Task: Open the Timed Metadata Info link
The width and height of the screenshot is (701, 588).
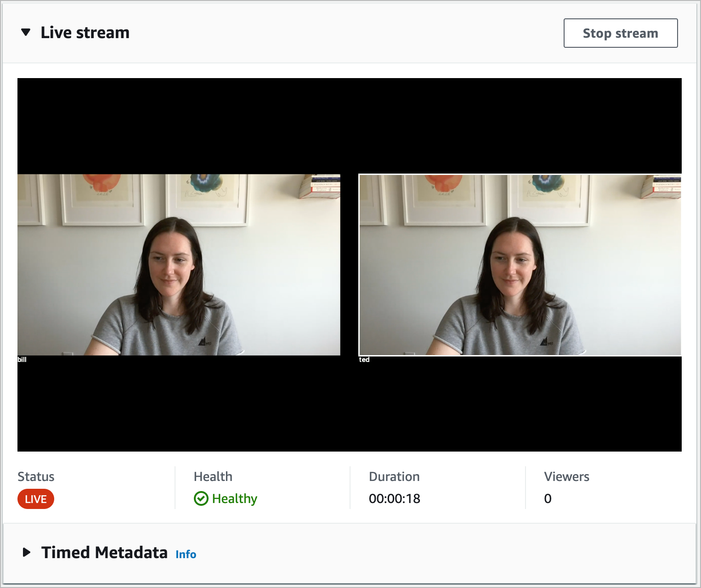Action: click(186, 554)
